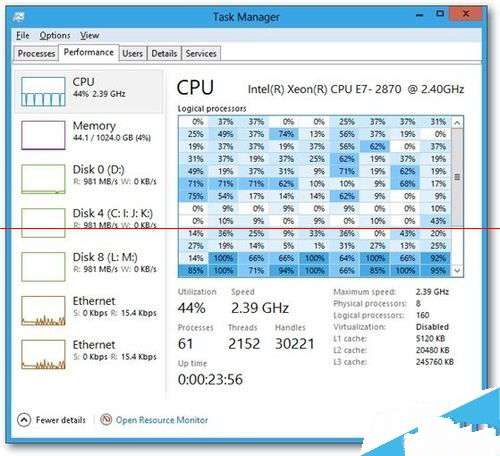500x456 pixels.
Task: Click the Open Resource Monitor link
Action: click(x=162, y=420)
